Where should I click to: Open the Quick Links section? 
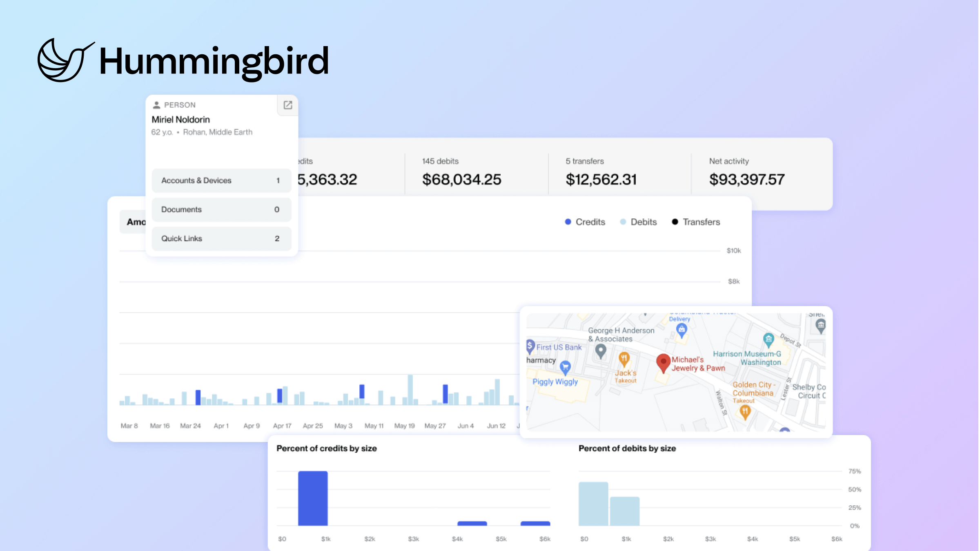[x=221, y=238]
